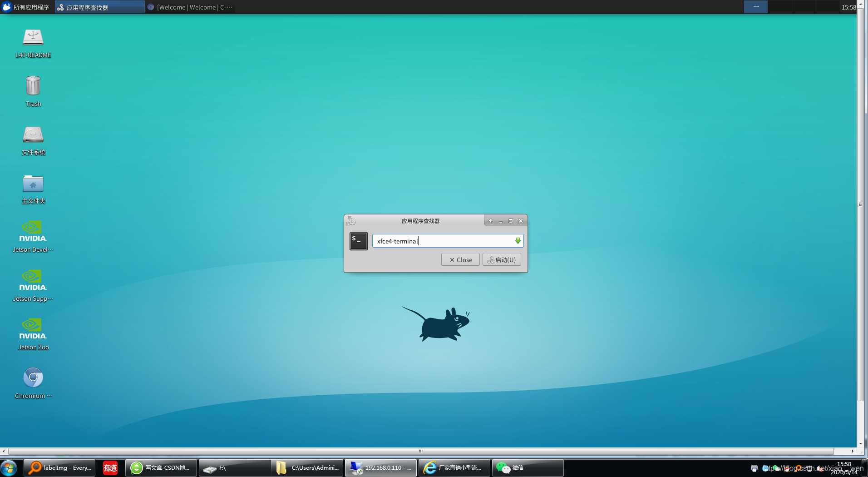Maximize the application finder dialog
The width and height of the screenshot is (868, 477).
(x=511, y=221)
